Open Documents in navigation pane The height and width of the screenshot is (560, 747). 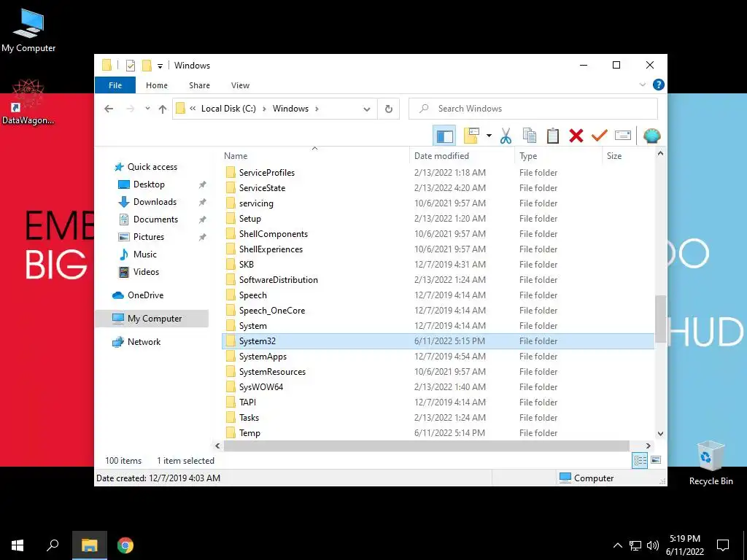click(x=148, y=219)
